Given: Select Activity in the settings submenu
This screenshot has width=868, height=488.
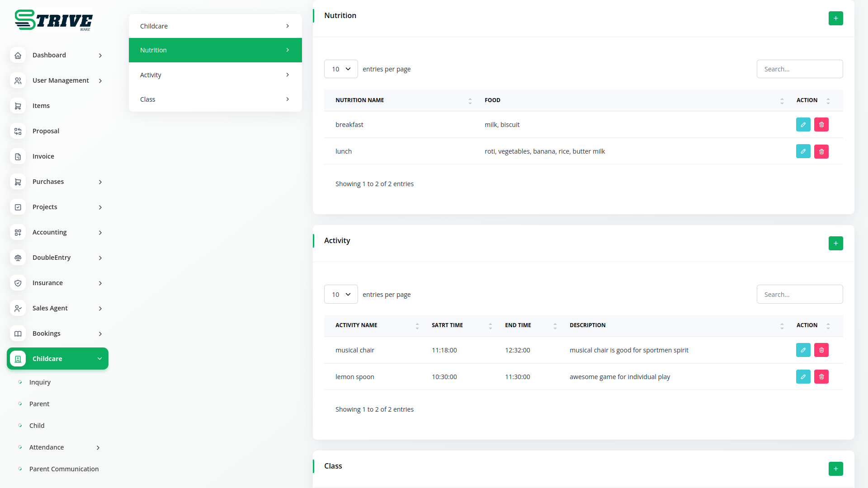Looking at the screenshot, I should click(215, 75).
